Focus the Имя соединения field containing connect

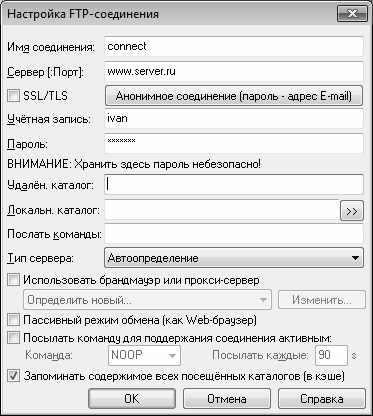pyautogui.click(x=234, y=46)
